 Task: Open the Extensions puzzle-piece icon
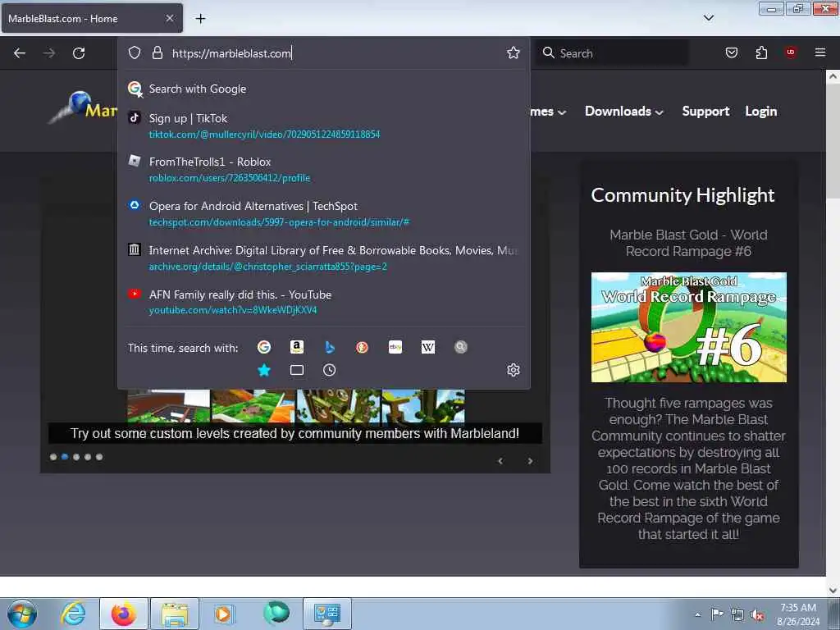point(761,52)
